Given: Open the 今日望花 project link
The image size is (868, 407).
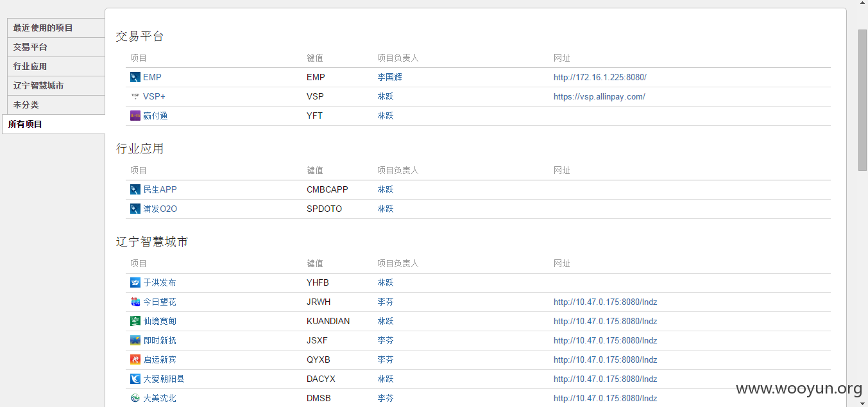Looking at the screenshot, I should click(x=159, y=302).
